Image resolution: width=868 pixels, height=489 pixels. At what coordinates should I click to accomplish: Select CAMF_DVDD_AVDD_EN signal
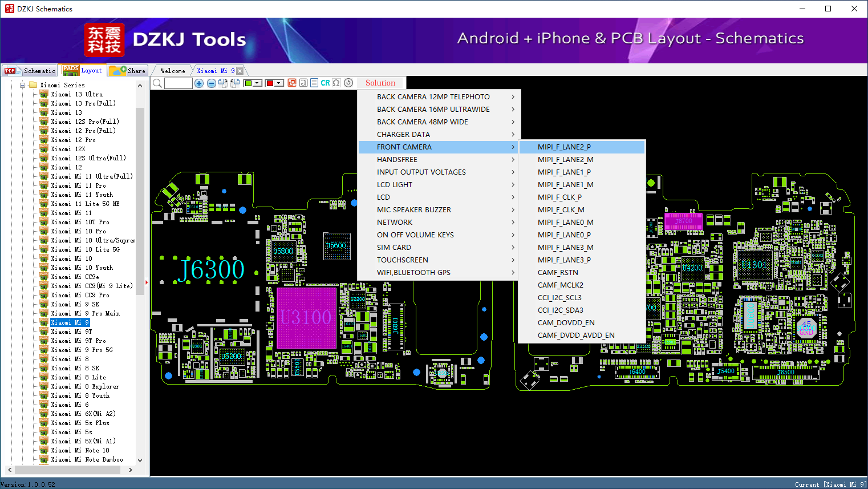pos(582,336)
